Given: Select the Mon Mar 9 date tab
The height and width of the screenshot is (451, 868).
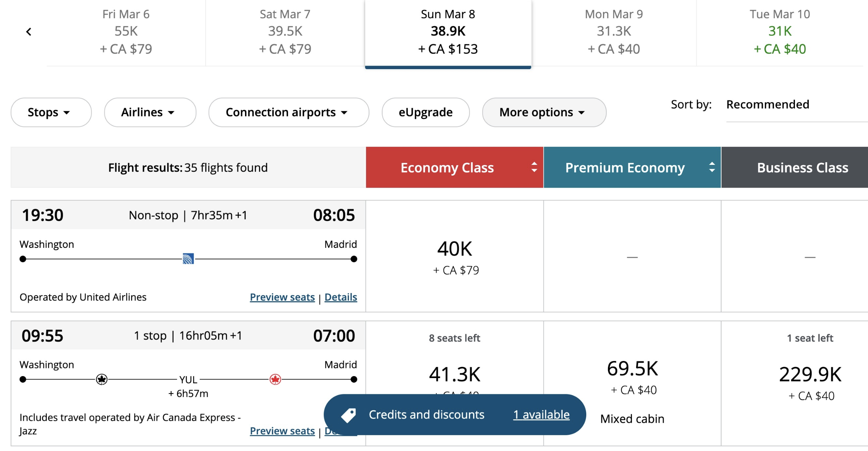Looking at the screenshot, I should (x=614, y=32).
